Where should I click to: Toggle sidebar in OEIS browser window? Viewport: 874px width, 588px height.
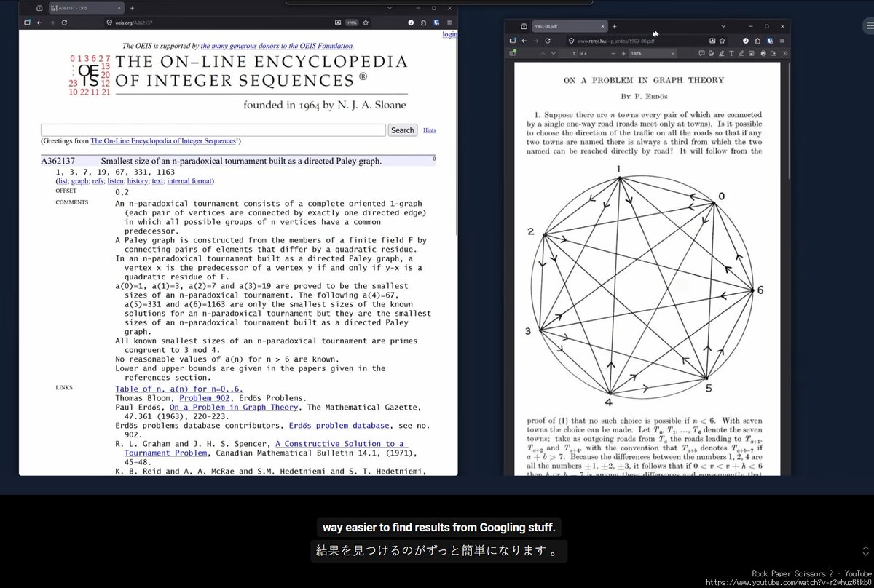pos(27,23)
